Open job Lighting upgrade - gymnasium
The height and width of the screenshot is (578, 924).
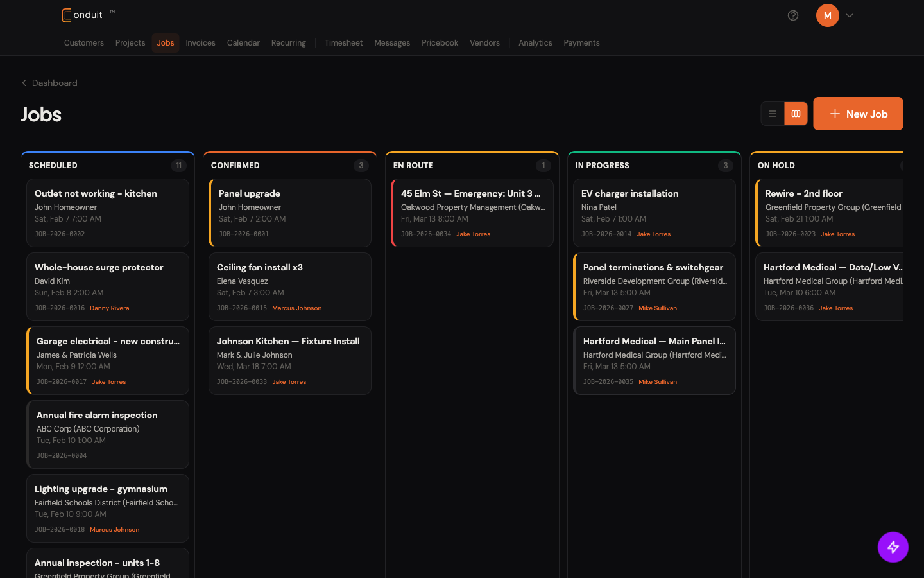pyautogui.click(x=108, y=508)
